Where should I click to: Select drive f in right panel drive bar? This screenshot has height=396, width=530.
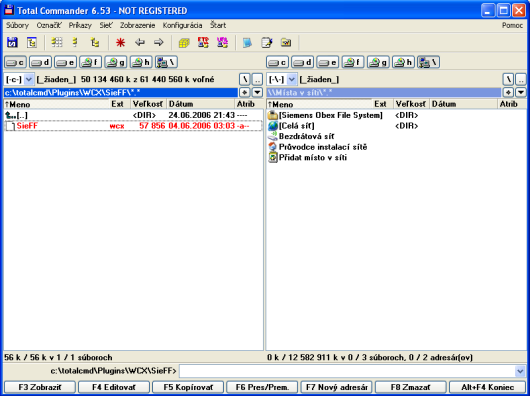[x=353, y=62]
